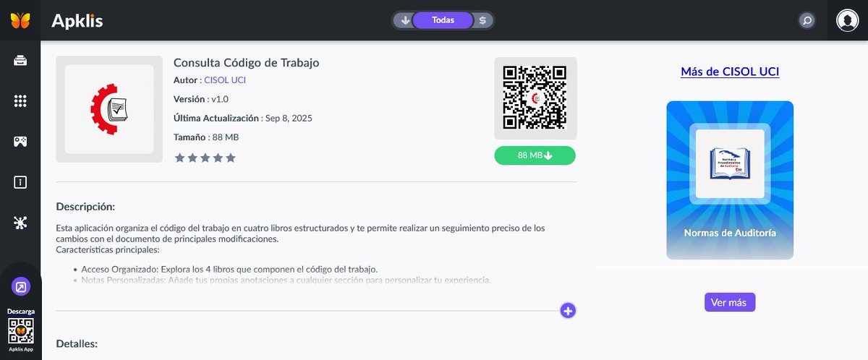Click the green 88 MB download button
The height and width of the screenshot is (360, 868).
pyautogui.click(x=535, y=155)
